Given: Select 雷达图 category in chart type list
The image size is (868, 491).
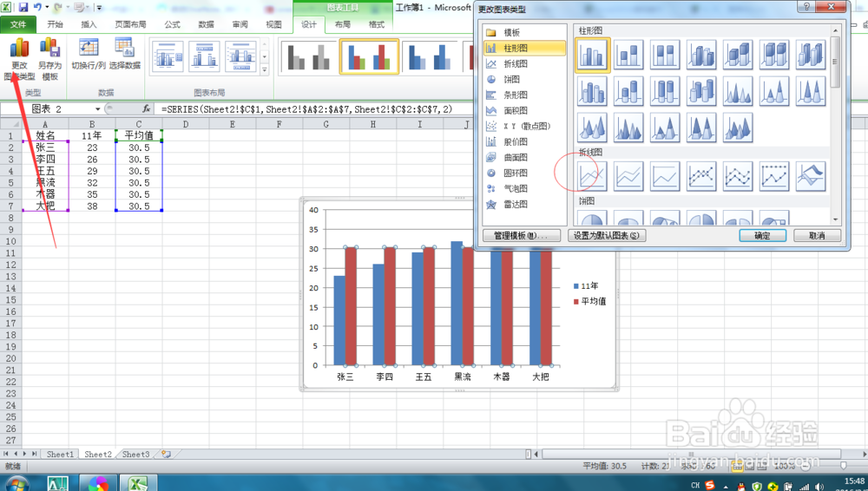Looking at the screenshot, I should click(525, 204).
